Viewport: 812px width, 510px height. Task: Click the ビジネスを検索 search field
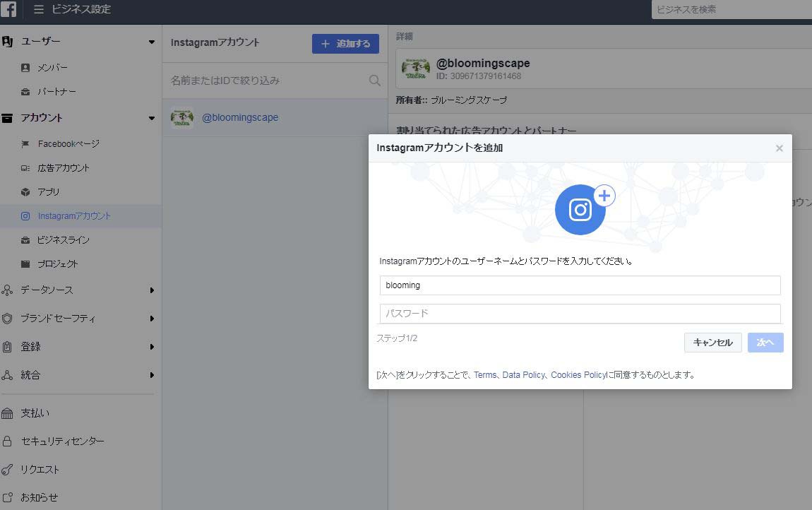(x=732, y=9)
